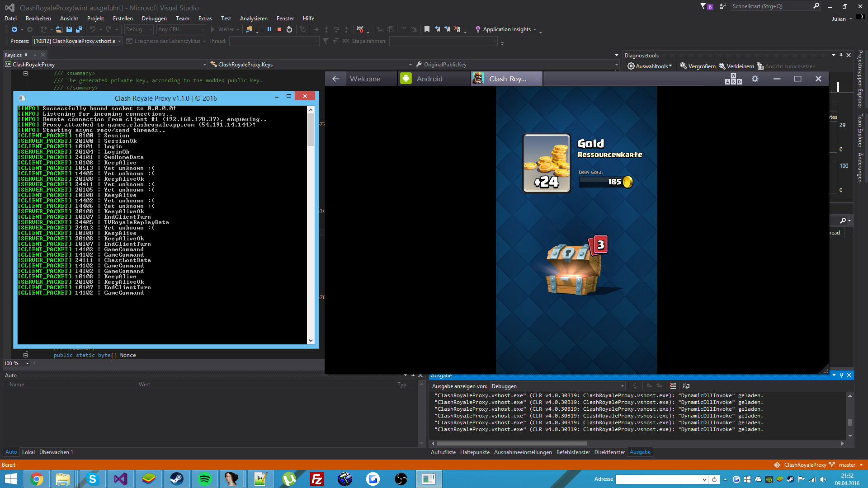Pause debugging with the Break All icon
The width and height of the screenshot is (868, 488).
point(269,29)
